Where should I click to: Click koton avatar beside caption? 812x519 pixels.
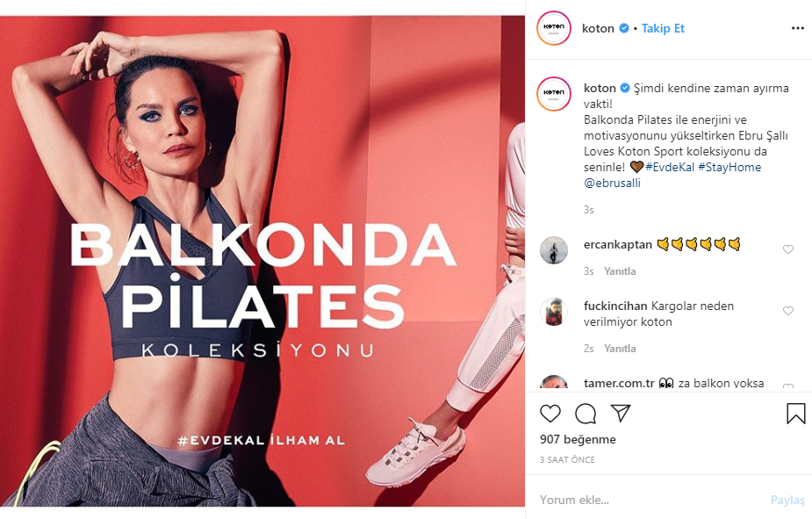pos(554,94)
